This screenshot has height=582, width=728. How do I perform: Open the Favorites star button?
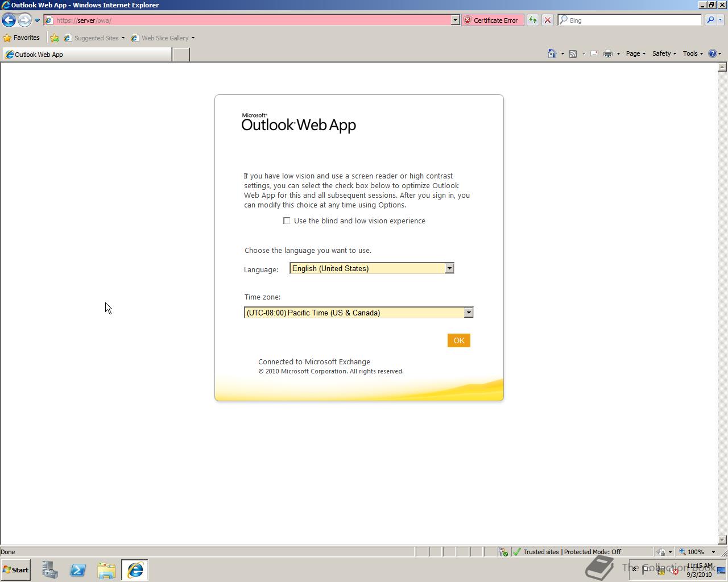click(22, 38)
